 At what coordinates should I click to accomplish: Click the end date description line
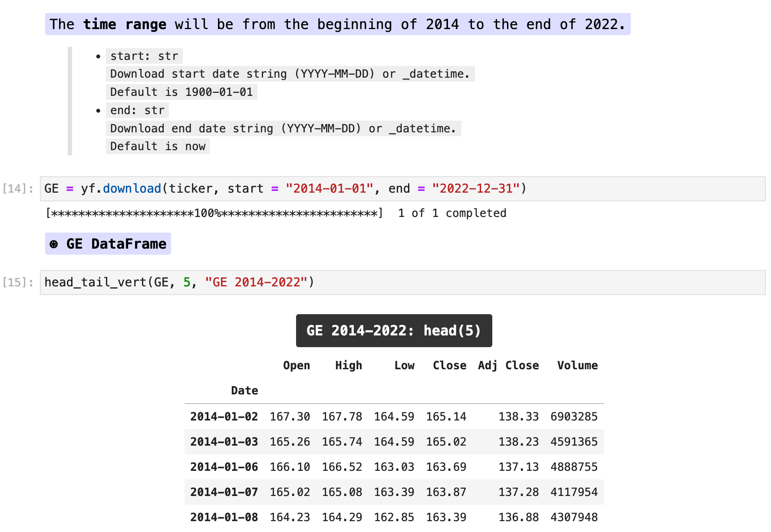point(283,128)
